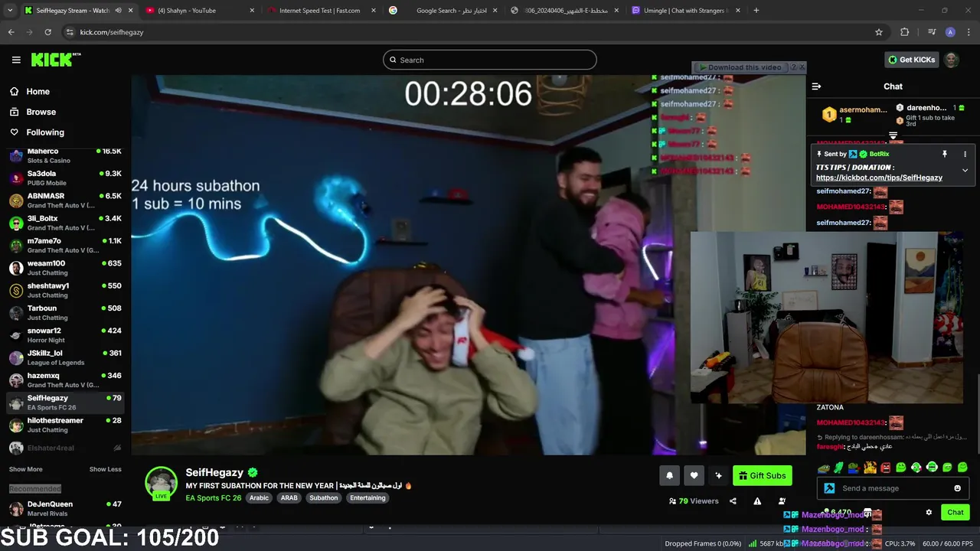Image resolution: width=980 pixels, height=551 pixels.
Task: Expand the pinned message chevron
Action: point(965,170)
